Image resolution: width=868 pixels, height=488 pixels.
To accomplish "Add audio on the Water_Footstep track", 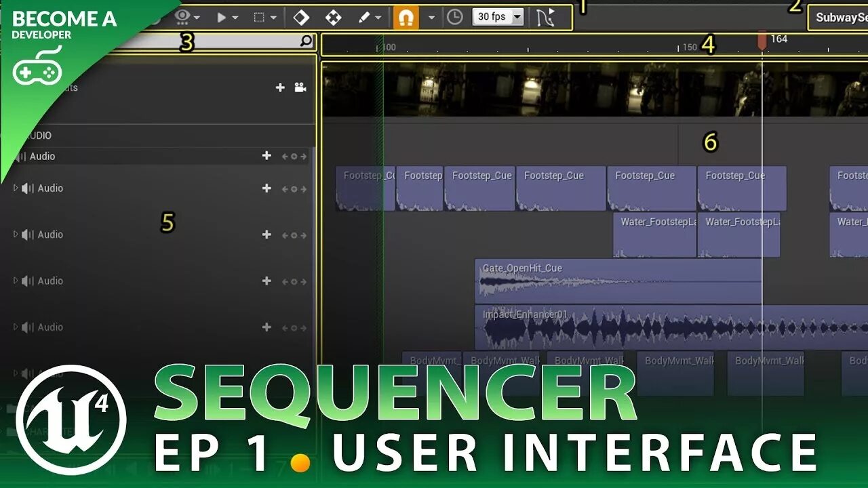I will click(267, 235).
